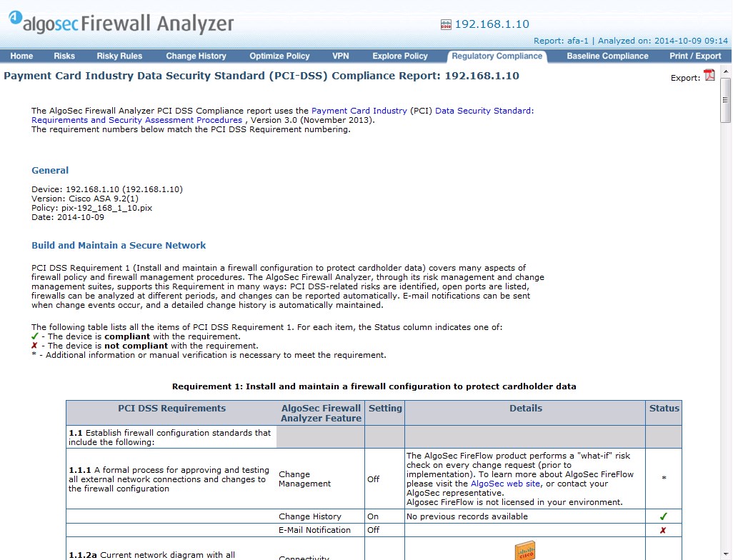Open Data Security Standard: Requirements link
Screen dimensions: 733x560
click(484, 111)
